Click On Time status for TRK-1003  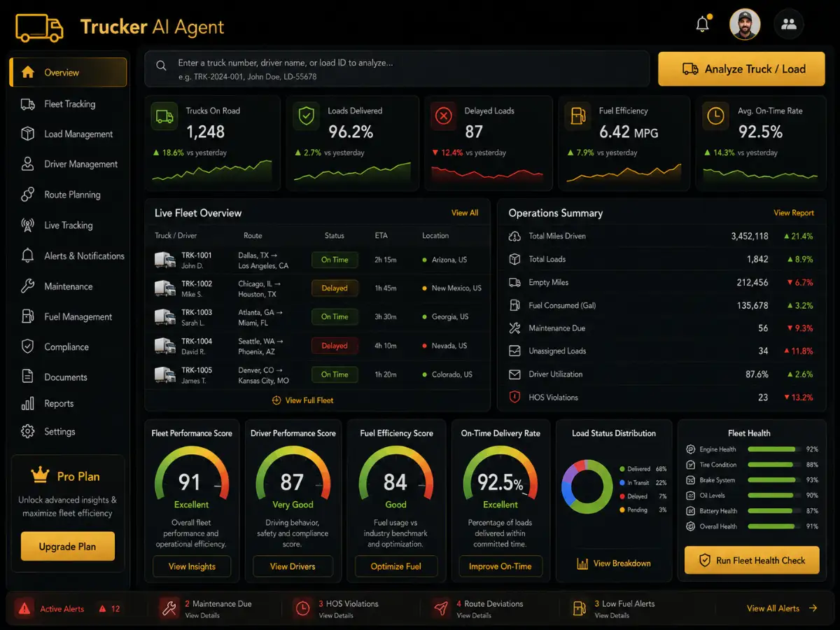(335, 316)
